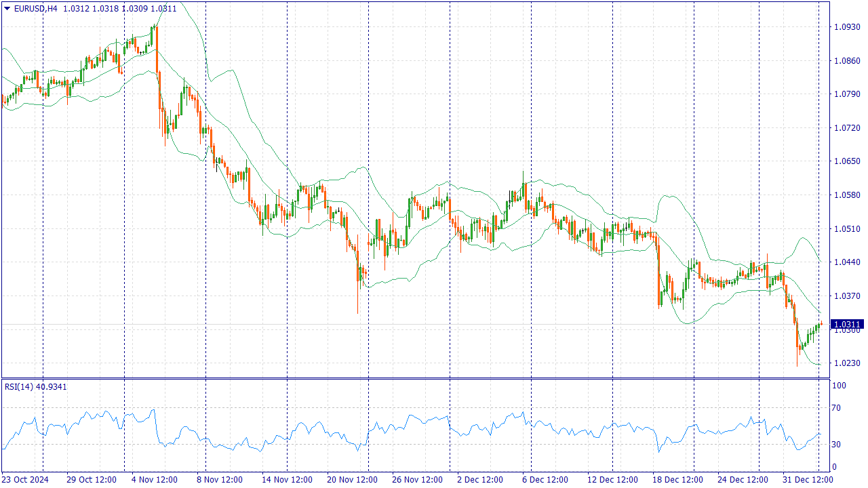Click the 23 Oct 2024 date label
The image size is (868, 488).
click(25, 480)
